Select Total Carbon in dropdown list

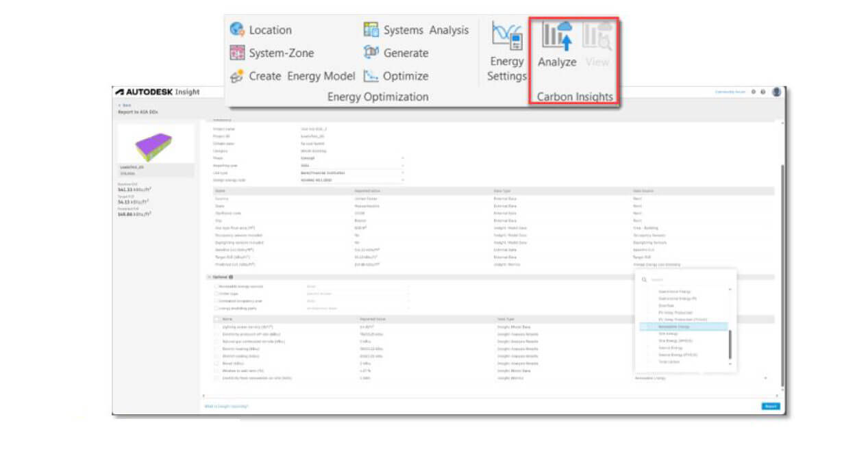(x=669, y=363)
